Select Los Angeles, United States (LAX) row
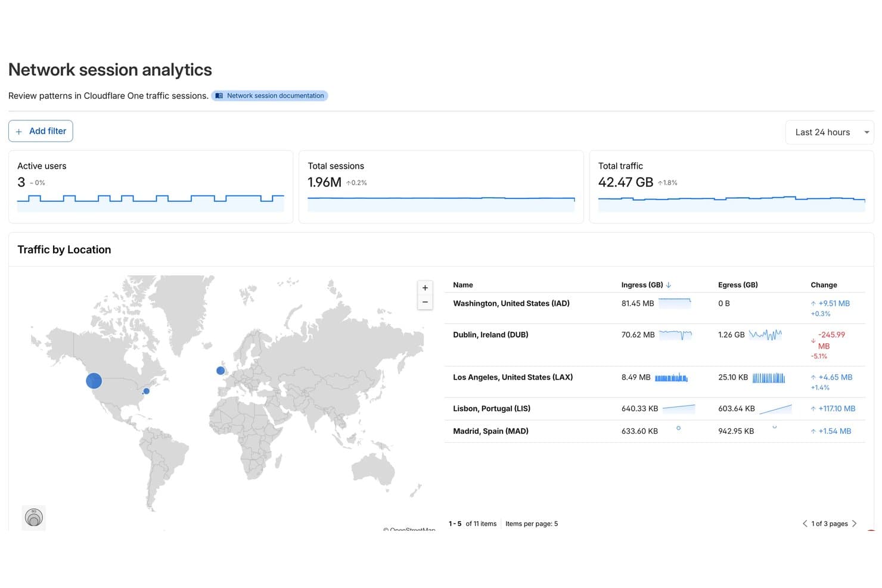Image resolution: width=882 pixels, height=588 pixels. [654, 382]
